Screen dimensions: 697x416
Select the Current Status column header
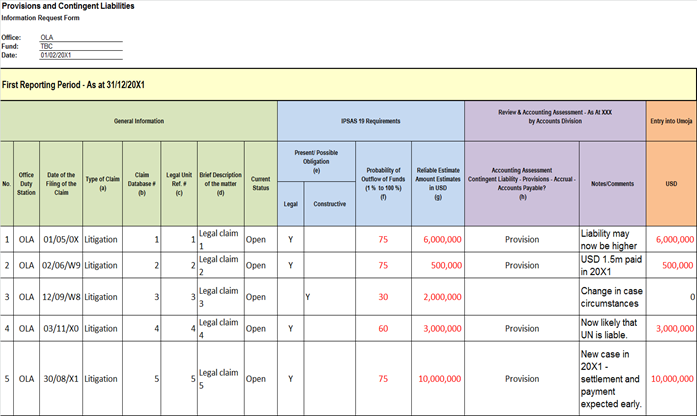pyautogui.click(x=260, y=182)
